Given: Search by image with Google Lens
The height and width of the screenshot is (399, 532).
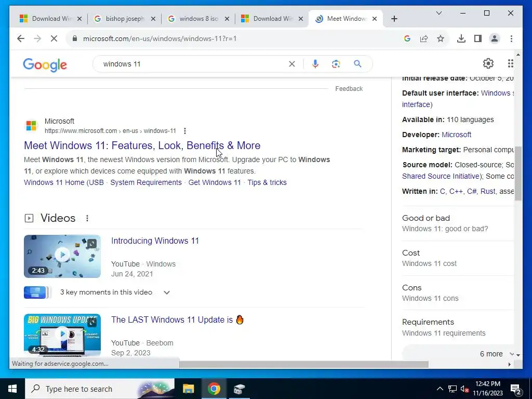Looking at the screenshot, I should [x=336, y=64].
